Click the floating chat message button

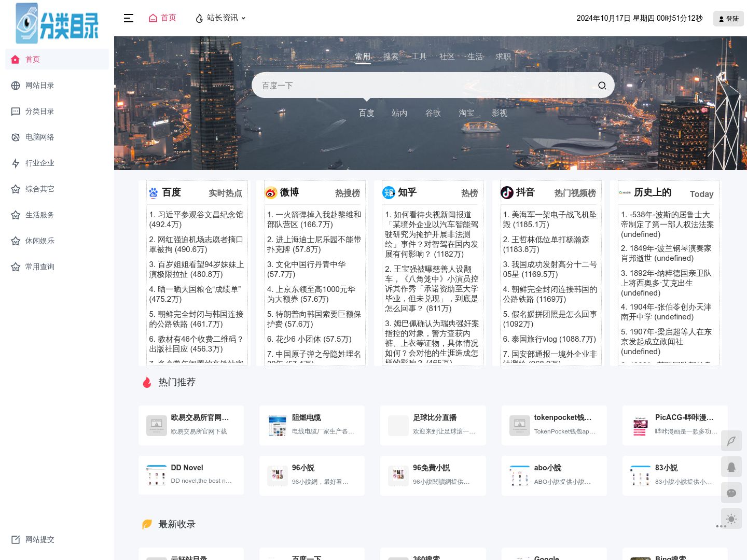coord(731,493)
